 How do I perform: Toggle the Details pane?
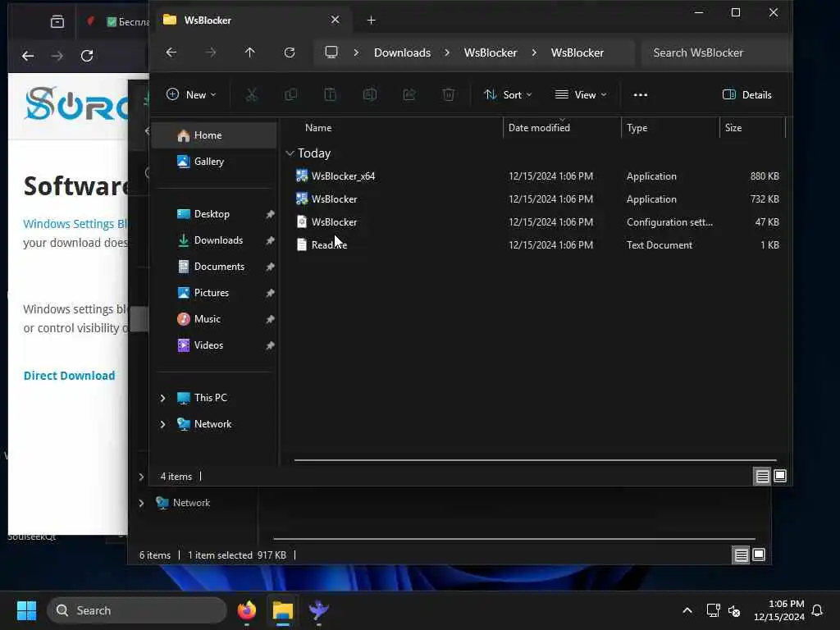(746, 95)
